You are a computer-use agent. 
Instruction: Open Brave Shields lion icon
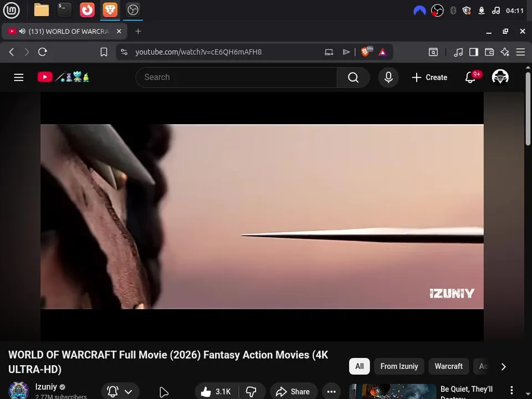(x=366, y=52)
